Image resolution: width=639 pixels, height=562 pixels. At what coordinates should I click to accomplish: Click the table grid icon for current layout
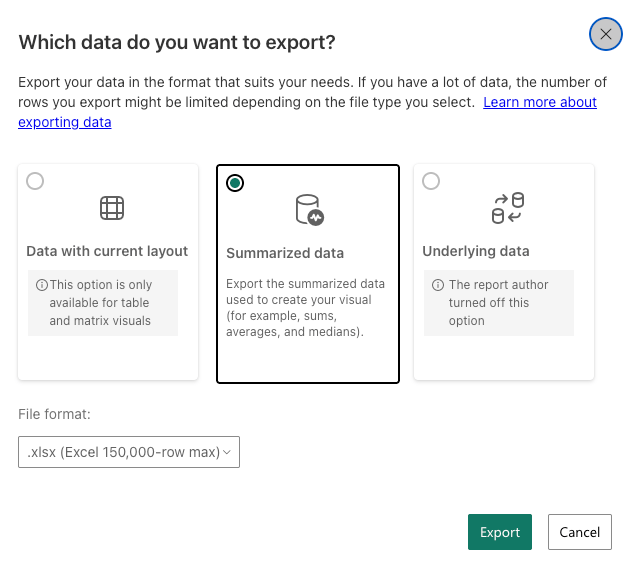[x=112, y=208]
